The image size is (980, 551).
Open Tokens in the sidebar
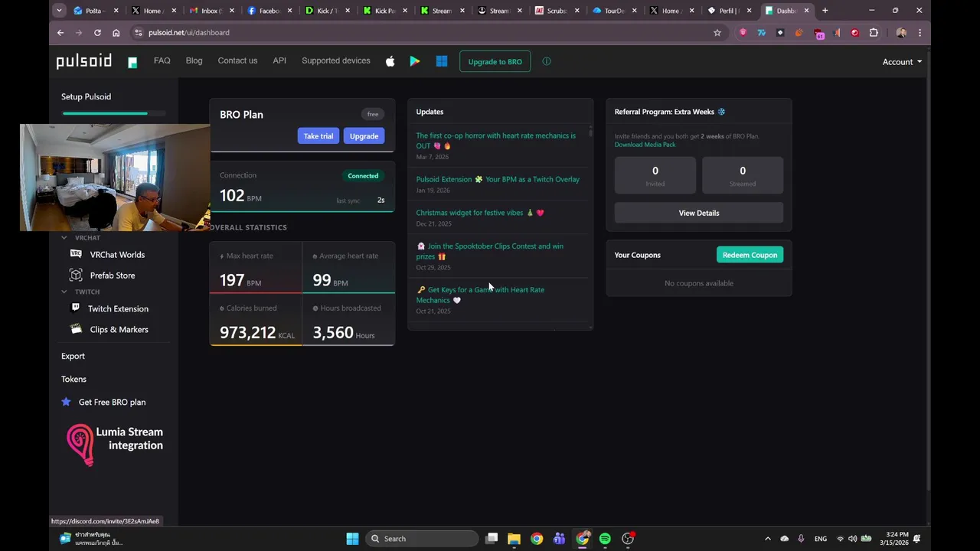tap(73, 379)
